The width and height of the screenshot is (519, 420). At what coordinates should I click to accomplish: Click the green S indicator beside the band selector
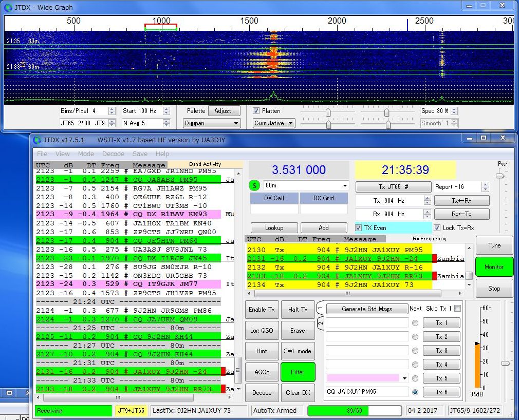[255, 185]
